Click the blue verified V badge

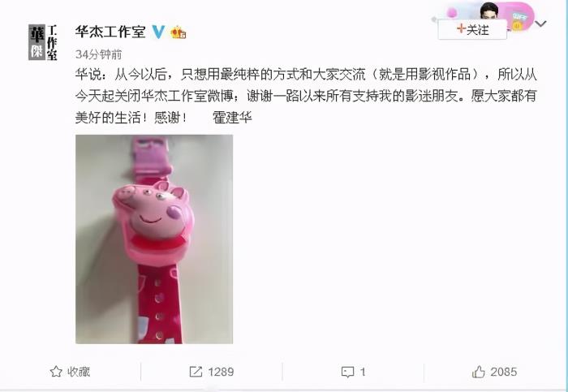158,32
